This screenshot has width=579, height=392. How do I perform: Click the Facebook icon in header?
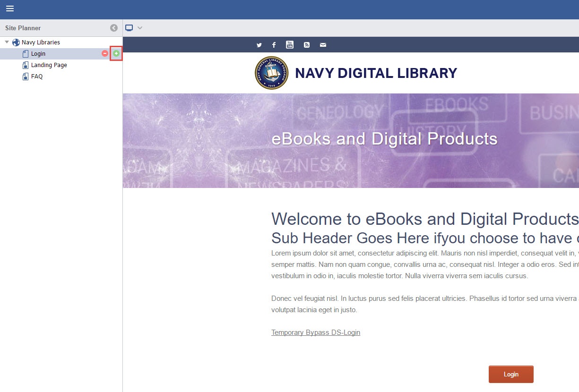point(274,45)
